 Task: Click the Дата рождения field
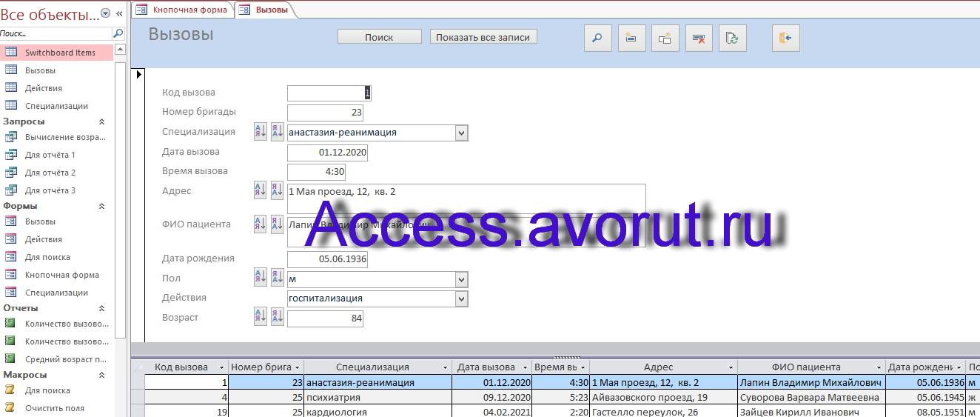point(327,259)
